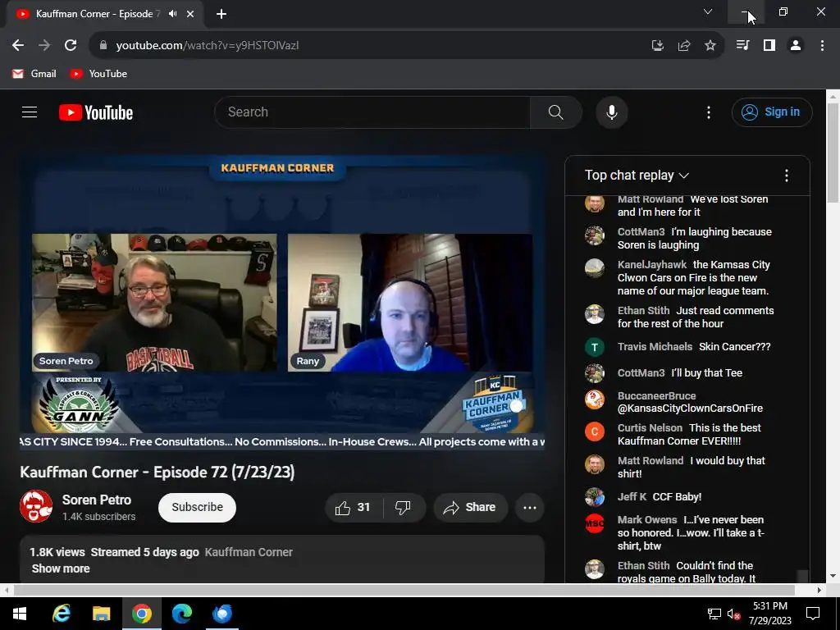The height and width of the screenshot is (630, 840).
Task: View site information lock icon
Action: tap(103, 46)
